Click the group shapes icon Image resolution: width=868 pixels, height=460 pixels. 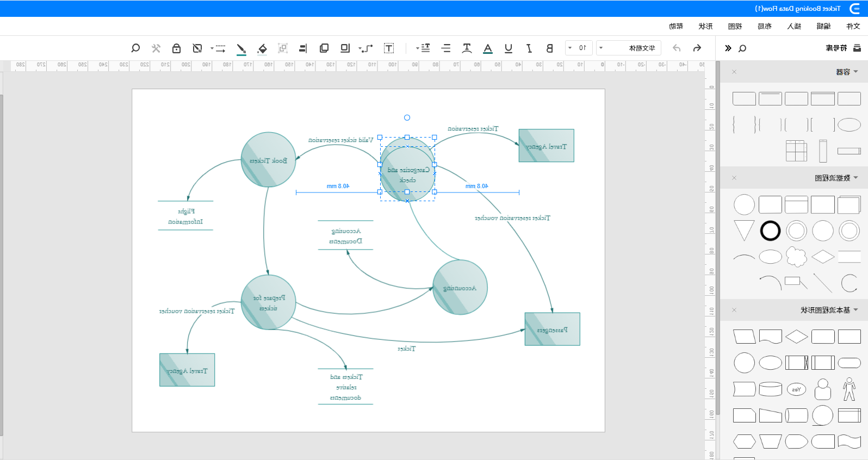pyautogui.click(x=283, y=48)
